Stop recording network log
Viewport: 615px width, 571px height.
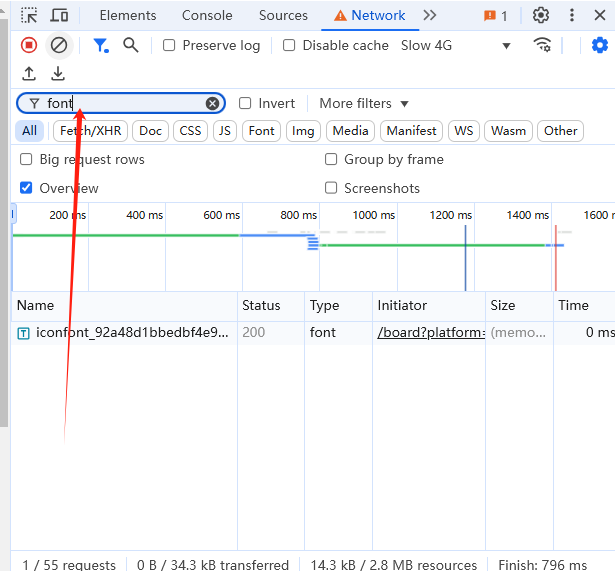(29, 45)
